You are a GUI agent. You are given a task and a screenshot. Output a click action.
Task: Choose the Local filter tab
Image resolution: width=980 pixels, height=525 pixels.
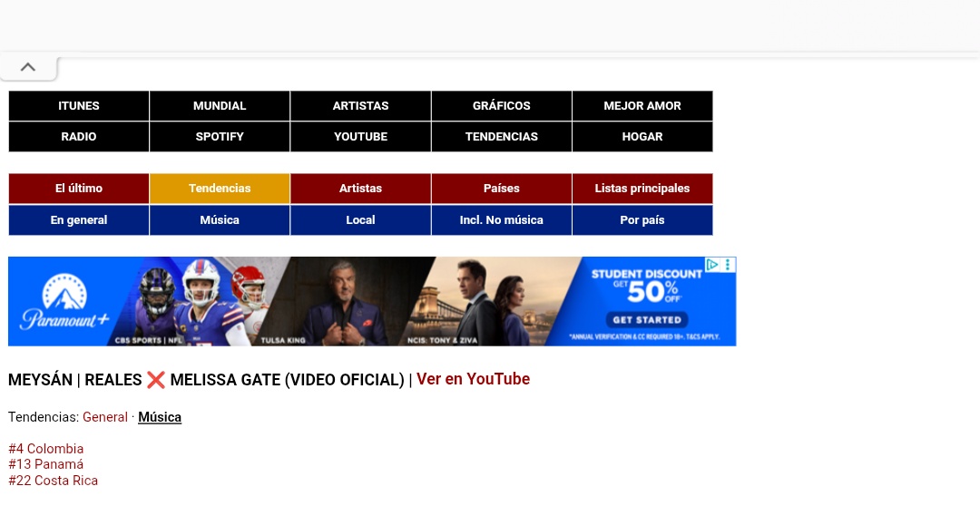(360, 220)
